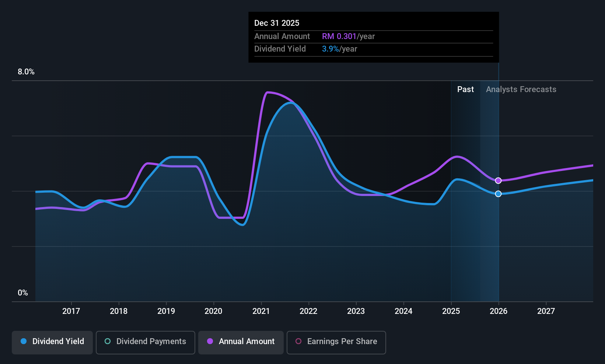Click the blue Dividend Yield data point marker

[x=498, y=194]
